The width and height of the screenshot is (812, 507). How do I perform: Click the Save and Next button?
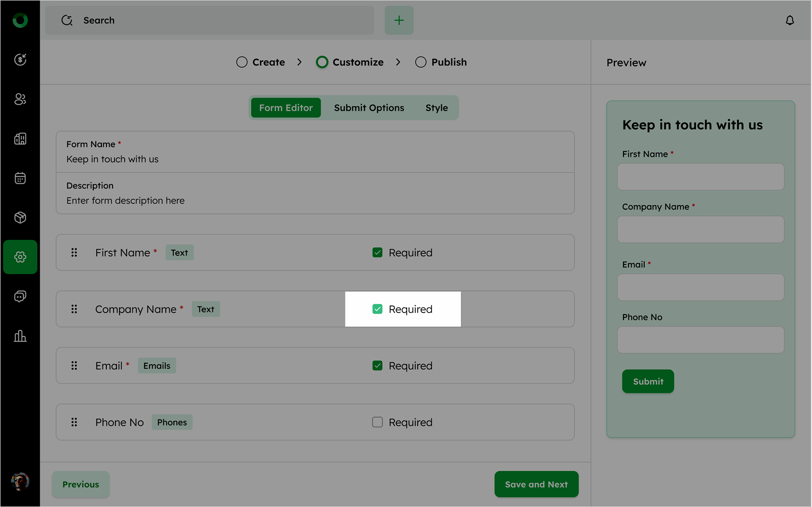[536, 484]
